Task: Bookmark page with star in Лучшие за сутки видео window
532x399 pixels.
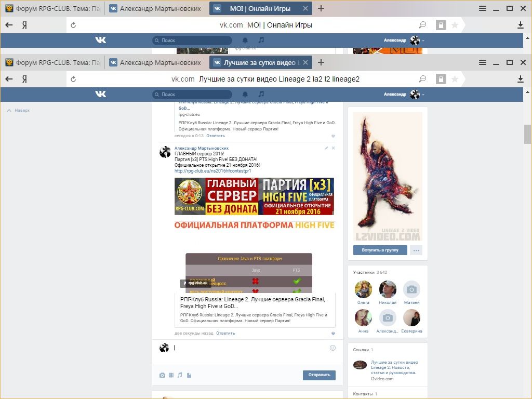Action: (x=455, y=79)
